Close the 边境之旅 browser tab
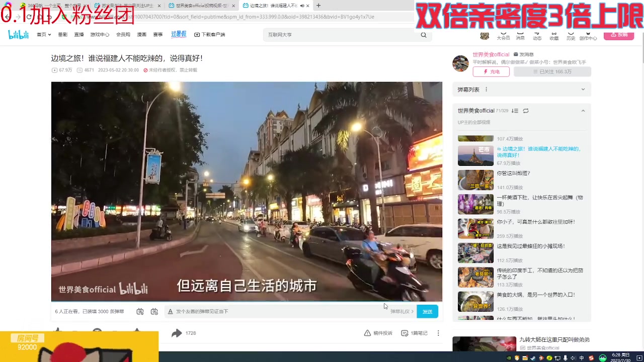Viewport: 644px width, 362px height. point(308,6)
